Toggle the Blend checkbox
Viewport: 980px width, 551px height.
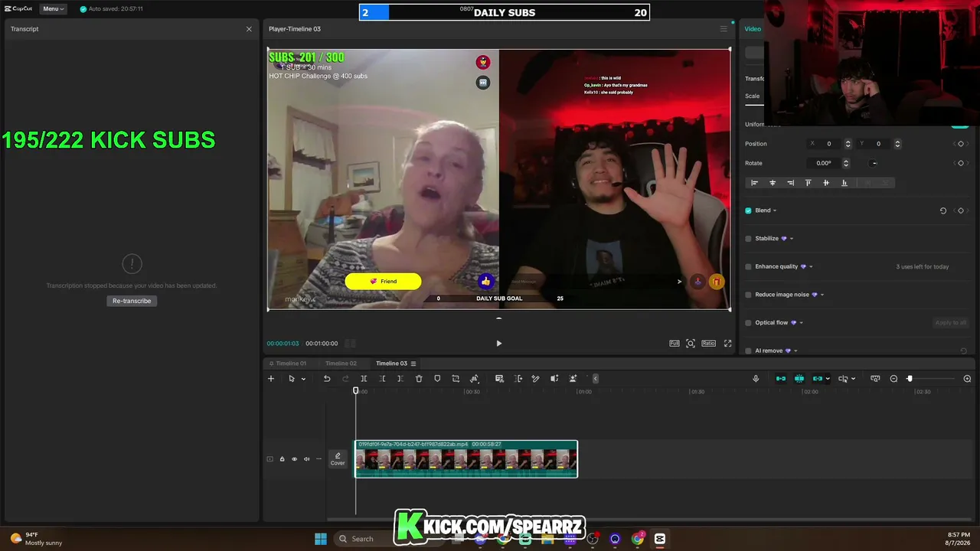pyautogui.click(x=749, y=210)
